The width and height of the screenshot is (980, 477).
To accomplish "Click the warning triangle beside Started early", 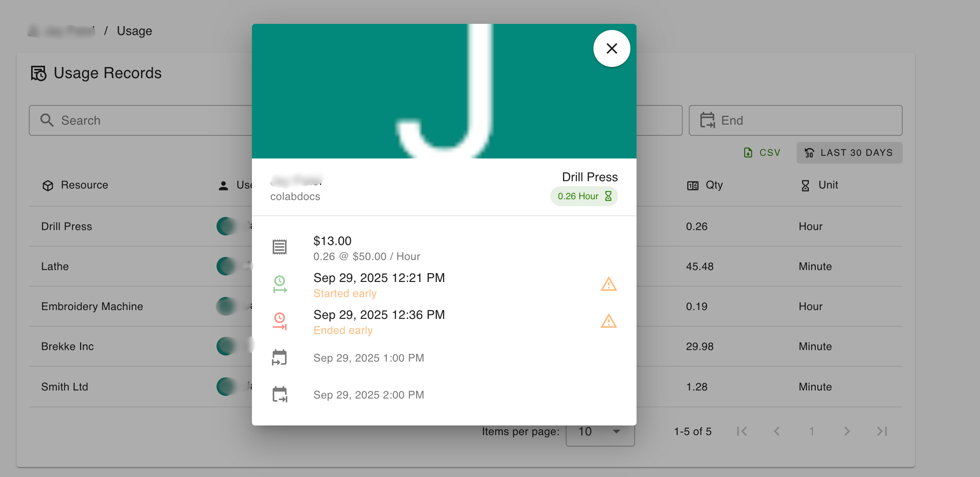I will [609, 285].
